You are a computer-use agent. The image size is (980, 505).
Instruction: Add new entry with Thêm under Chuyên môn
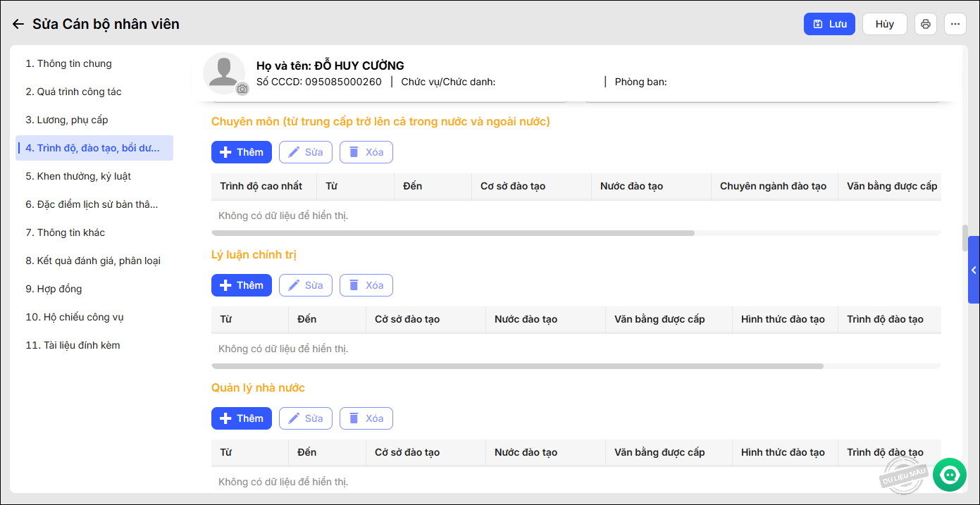tap(241, 152)
